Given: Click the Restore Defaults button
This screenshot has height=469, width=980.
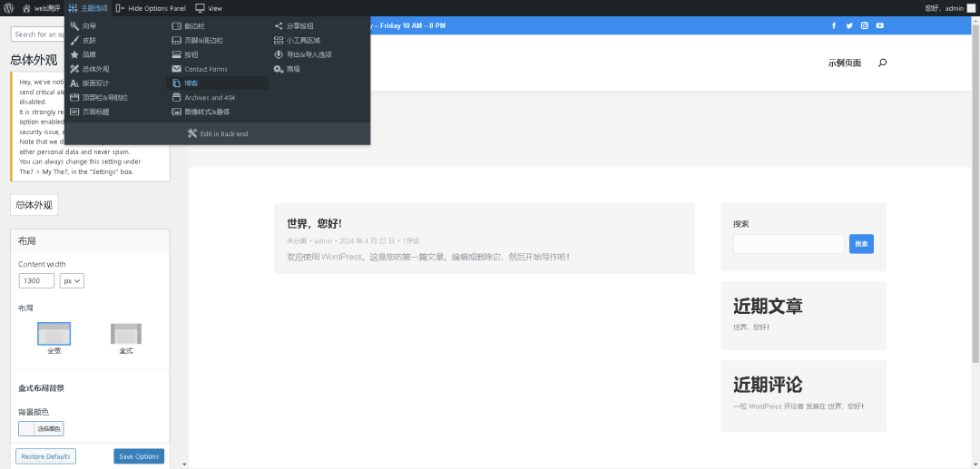Looking at the screenshot, I should [x=45, y=456].
